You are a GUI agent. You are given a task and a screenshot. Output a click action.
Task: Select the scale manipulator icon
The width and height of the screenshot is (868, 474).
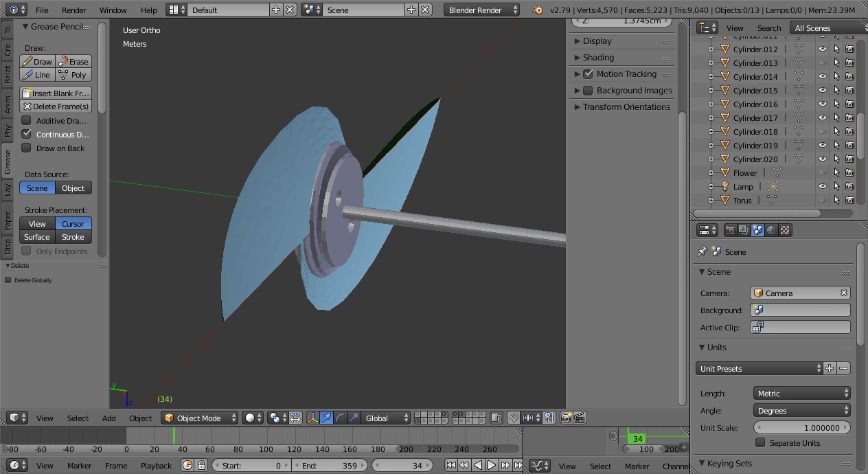[x=354, y=418]
